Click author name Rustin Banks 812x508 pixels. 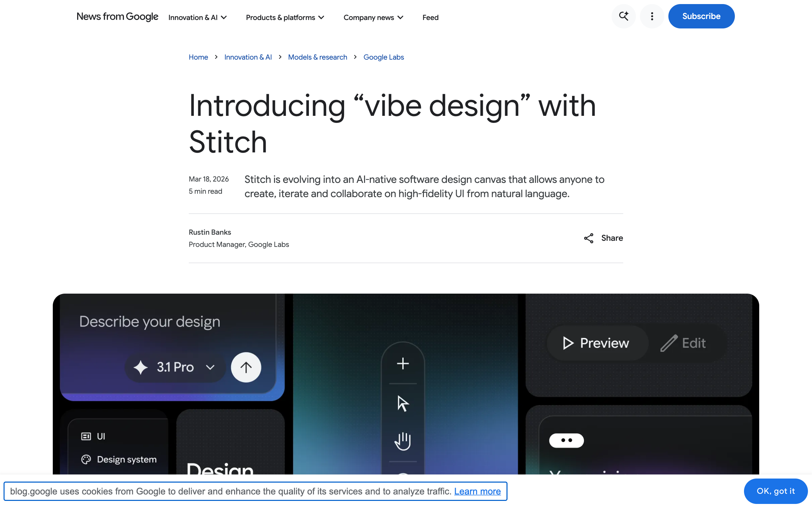(x=210, y=232)
